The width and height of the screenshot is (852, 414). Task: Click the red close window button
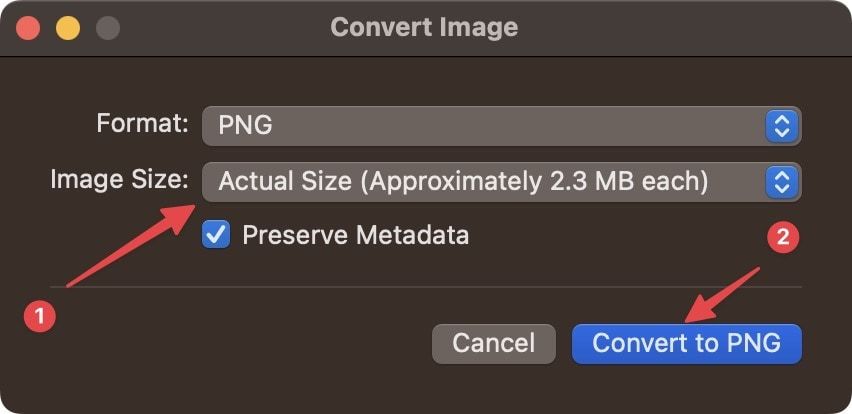coord(29,27)
